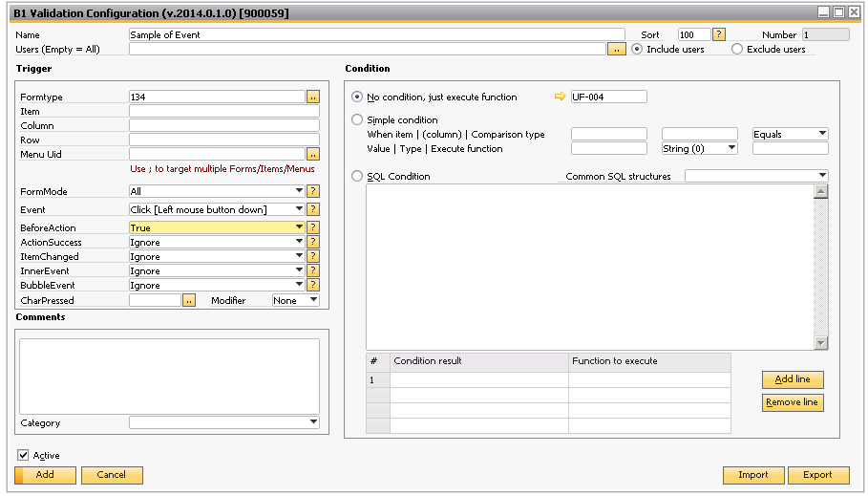This screenshot has height=496, width=868.
Task: Click the Condition result column header
Action: (x=479, y=361)
